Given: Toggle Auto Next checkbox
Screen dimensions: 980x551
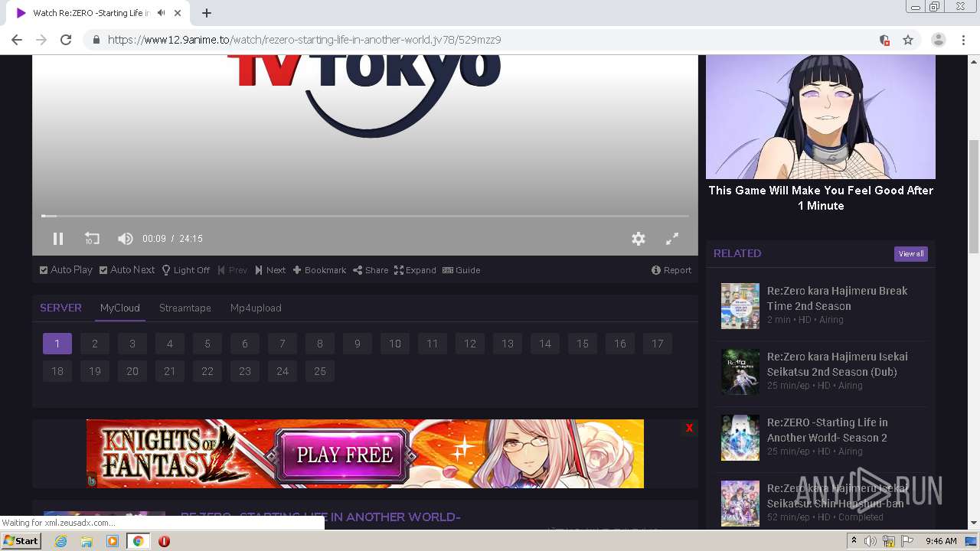Looking at the screenshot, I should (127, 270).
